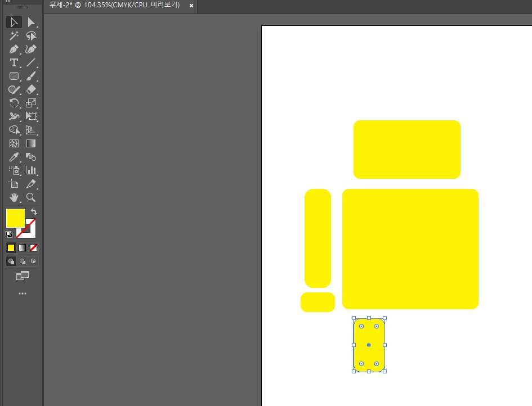Enable Draw Normal mode
This screenshot has height=406, width=532.
coord(11,261)
